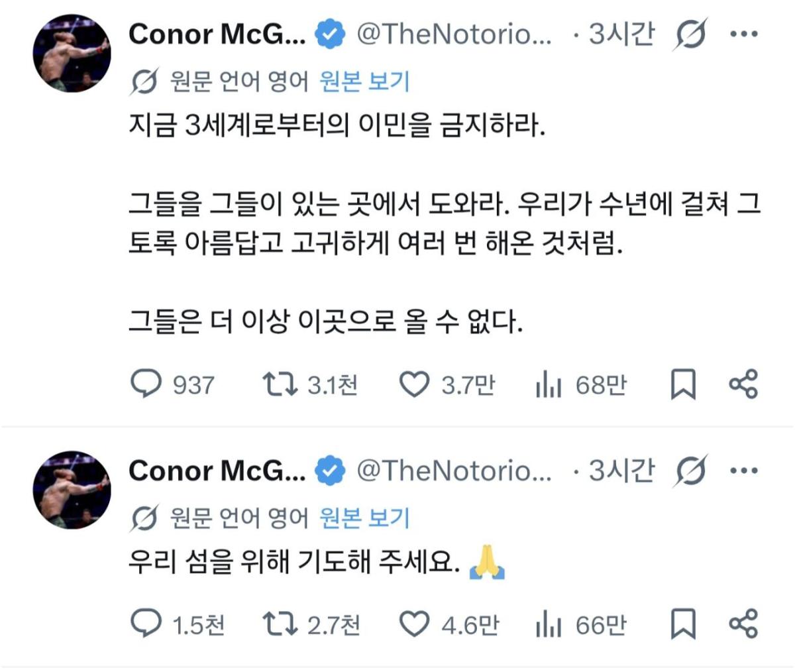The width and height of the screenshot is (795, 672).
Task: Bookmark the first tweet about immigration
Action: (683, 384)
